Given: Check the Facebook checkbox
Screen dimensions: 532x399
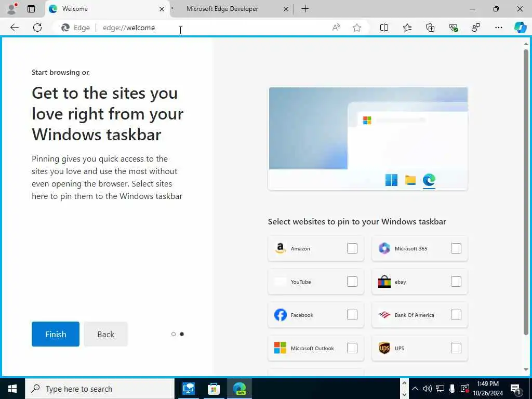Looking at the screenshot, I should coord(352,315).
